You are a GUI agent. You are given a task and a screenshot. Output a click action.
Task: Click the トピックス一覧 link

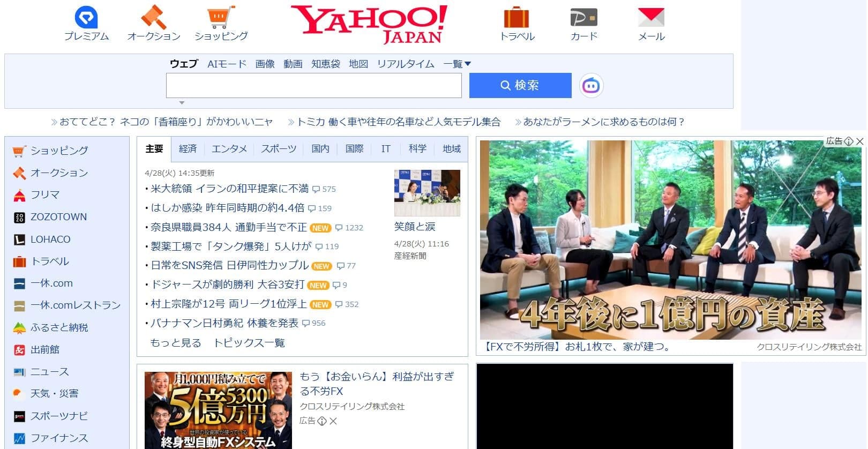pos(249,343)
